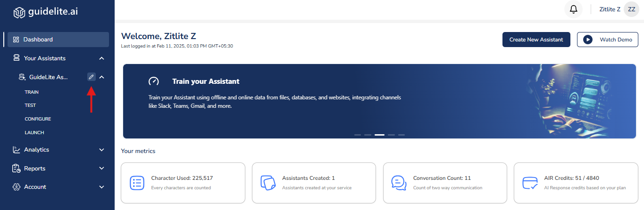Click the AIR Credits: 51 / 4840 metric
This screenshot has width=644, height=210.
point(572,178)
